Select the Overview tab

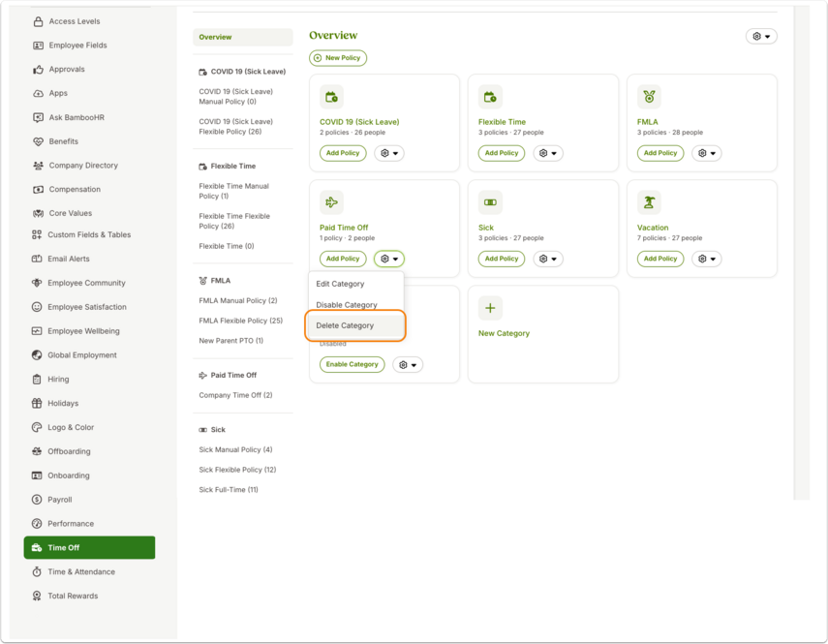pyautogui.click(x=243, y=37)
